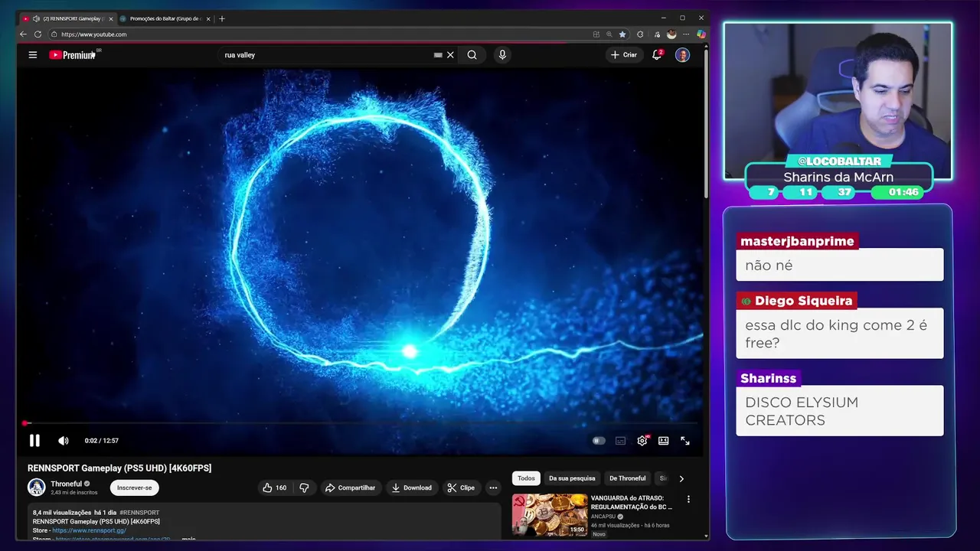
Task: Open the Criar button
Action: [x=624, y=55]
